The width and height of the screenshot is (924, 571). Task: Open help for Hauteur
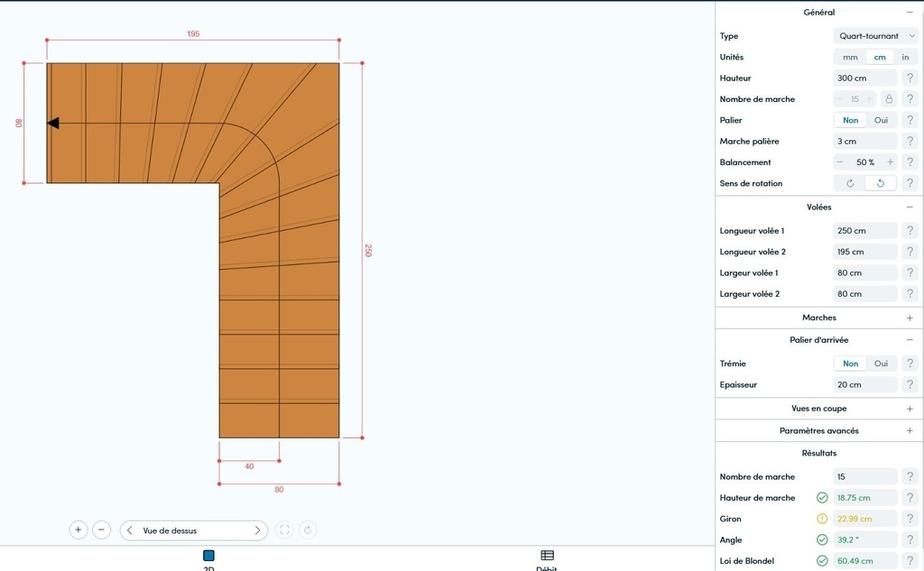tap(910, 78)
